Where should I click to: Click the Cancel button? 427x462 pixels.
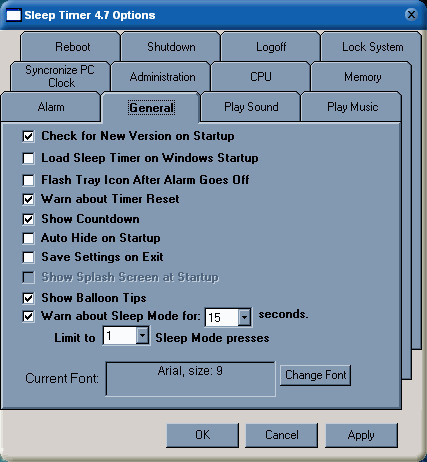pyautogui.click(x=282, y=435)
